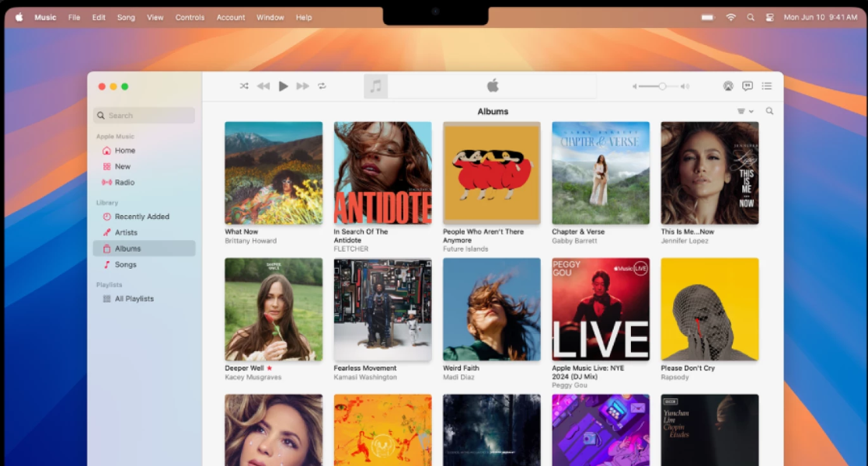
Task: Open the AirPlay output selector
Action: 728,85
